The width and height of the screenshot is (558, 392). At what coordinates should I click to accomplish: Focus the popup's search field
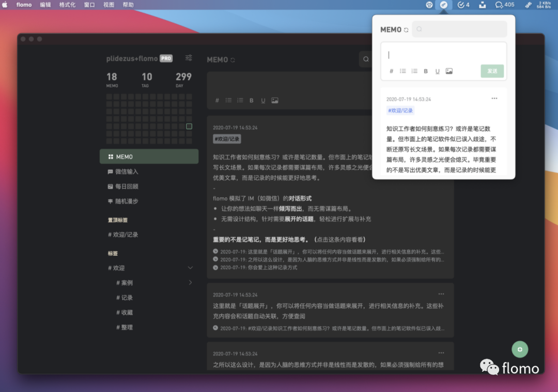pos(459,29)
